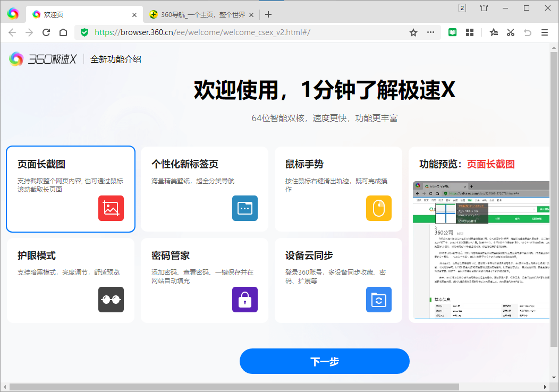Open the address bar more options dots

click(430, 32)
